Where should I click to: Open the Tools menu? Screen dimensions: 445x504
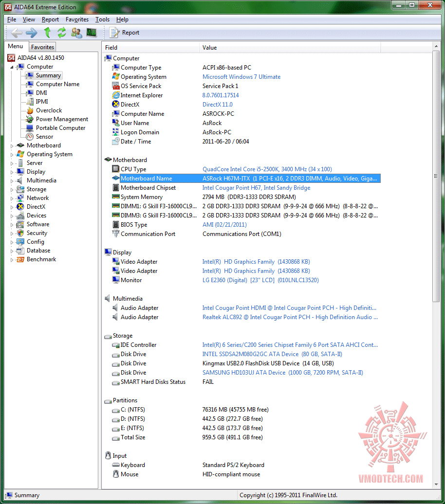(x=102, y=19)
